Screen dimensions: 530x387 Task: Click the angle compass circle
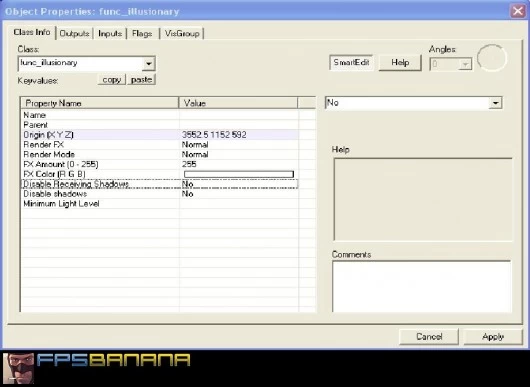coord(492,58)
